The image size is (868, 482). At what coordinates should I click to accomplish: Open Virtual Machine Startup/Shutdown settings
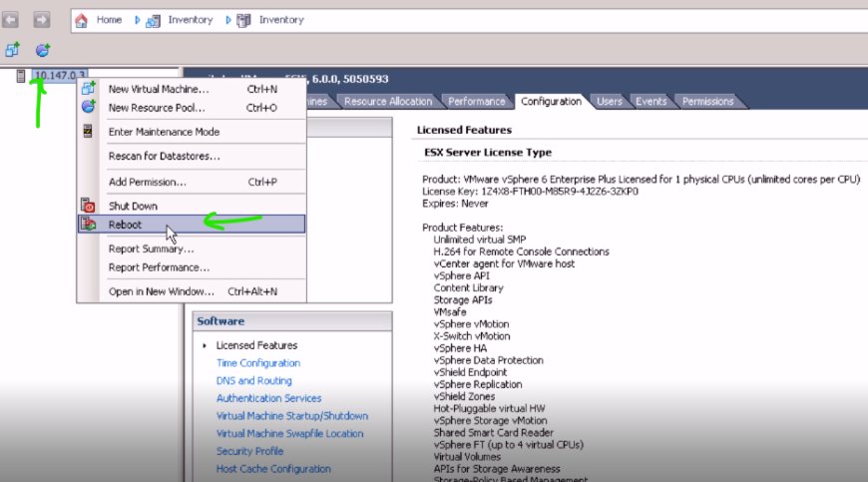[292, 416]
